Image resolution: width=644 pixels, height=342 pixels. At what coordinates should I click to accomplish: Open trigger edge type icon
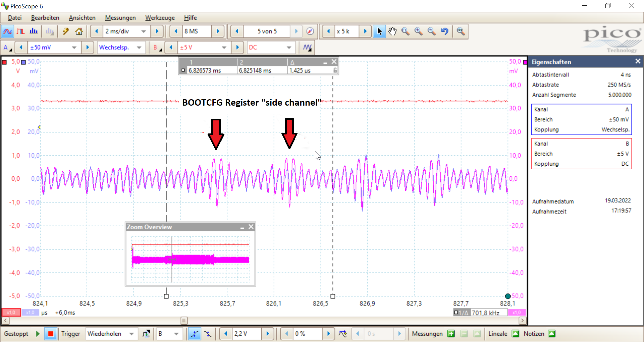click(x=146, y=334)
